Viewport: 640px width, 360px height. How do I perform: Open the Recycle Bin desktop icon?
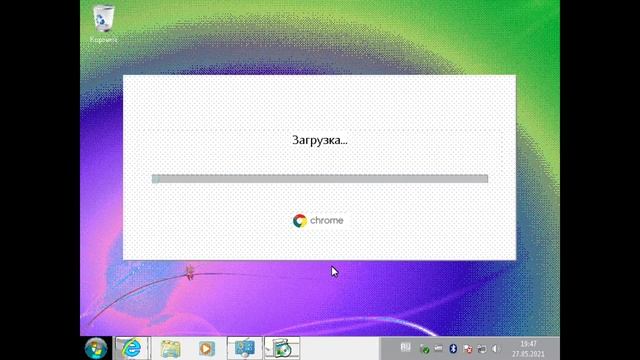(103, 24)
